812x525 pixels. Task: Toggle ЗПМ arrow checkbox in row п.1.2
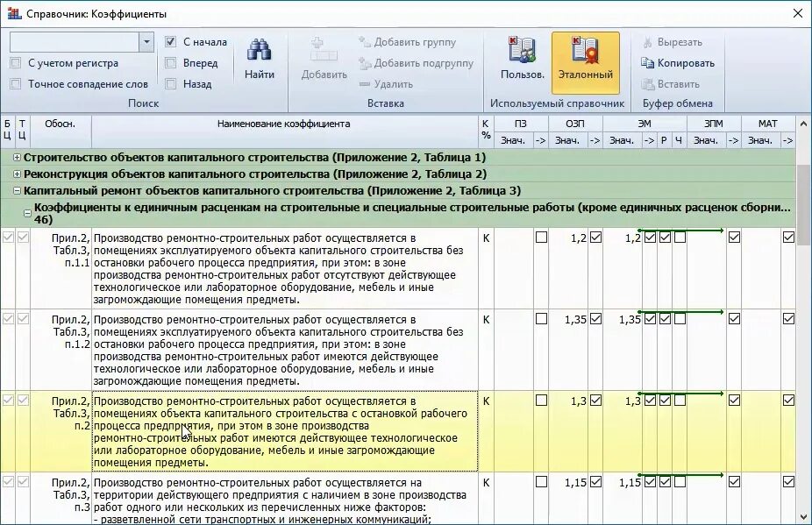[x=734, y=318]
